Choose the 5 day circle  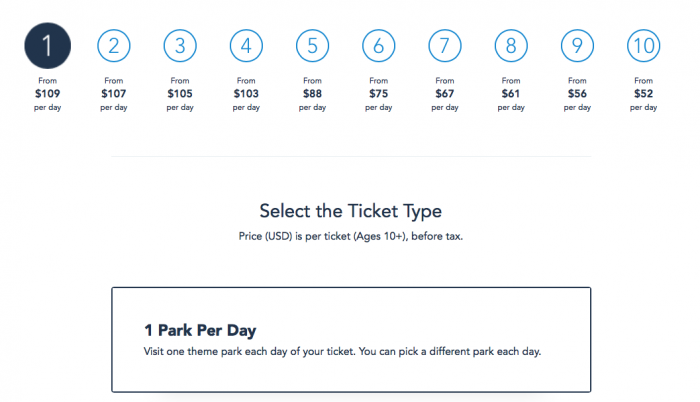312,45
